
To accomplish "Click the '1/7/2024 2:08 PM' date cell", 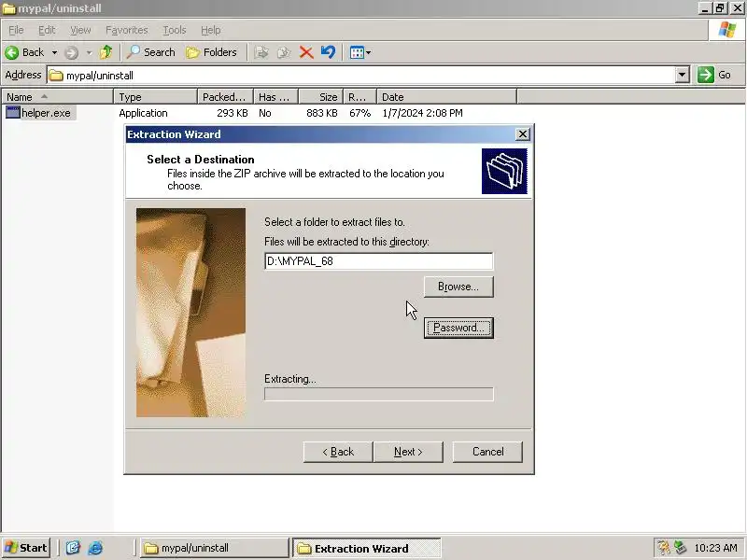I will tap(422, 113).
